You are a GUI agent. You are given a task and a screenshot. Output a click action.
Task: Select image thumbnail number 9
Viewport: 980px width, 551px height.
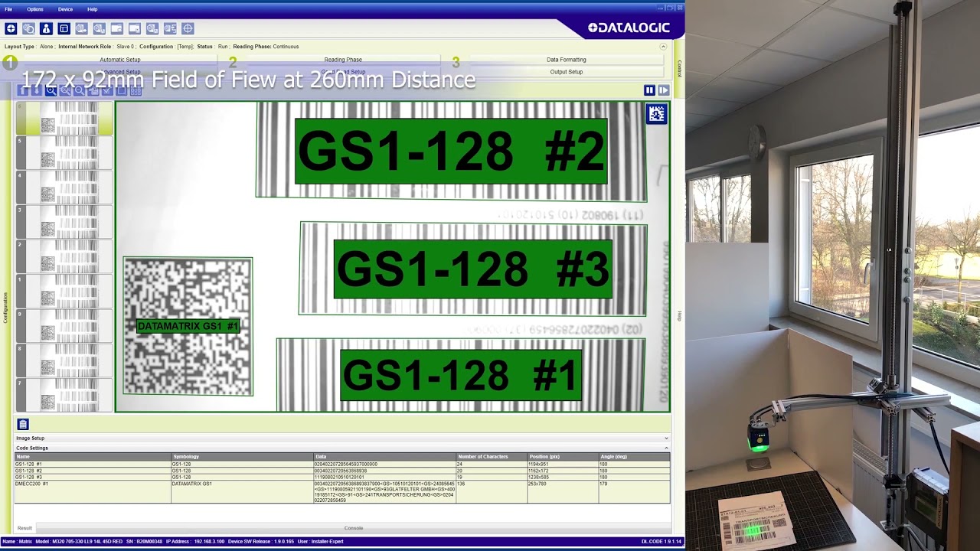(x=64, y=326)
